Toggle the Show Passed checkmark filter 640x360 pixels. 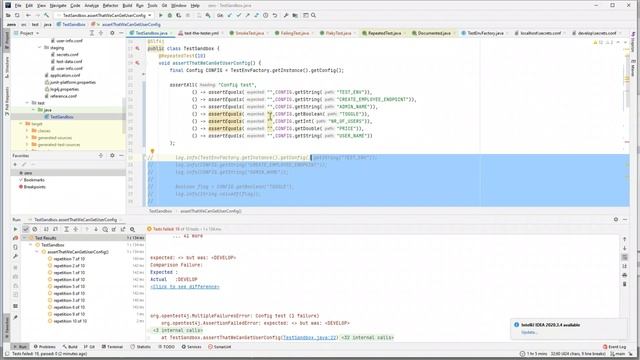26,229
